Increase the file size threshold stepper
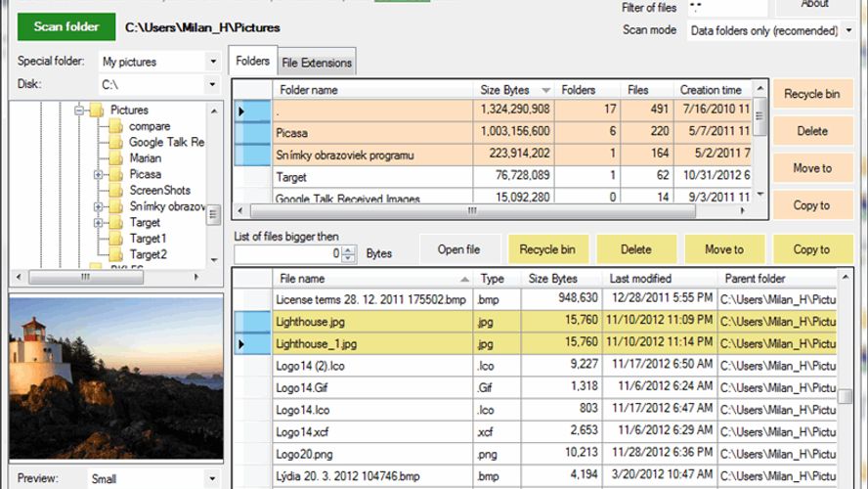Screen dimensions: 868x489 pyautogui.click(x=349, y=248)
